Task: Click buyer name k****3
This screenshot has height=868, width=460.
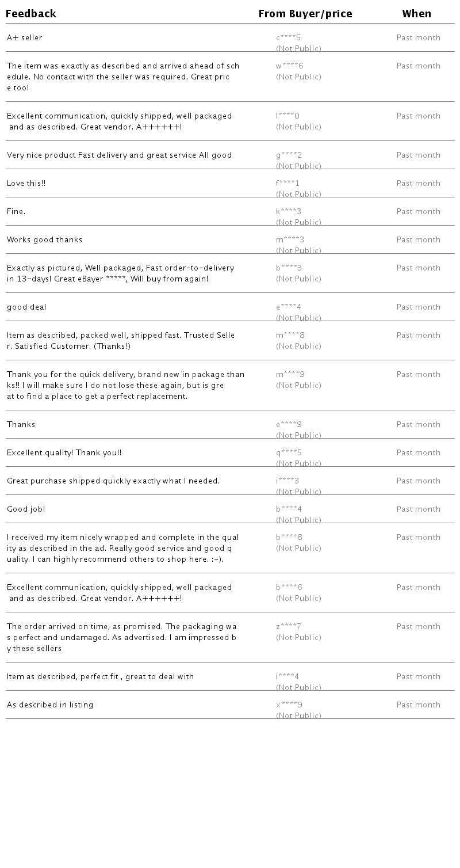Action: coord(288,212)
